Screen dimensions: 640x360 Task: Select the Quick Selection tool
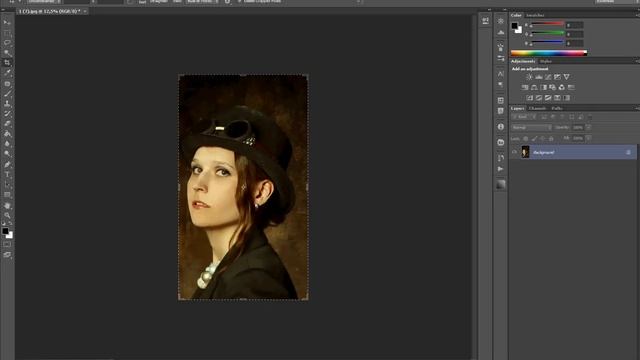coord(7,53)
